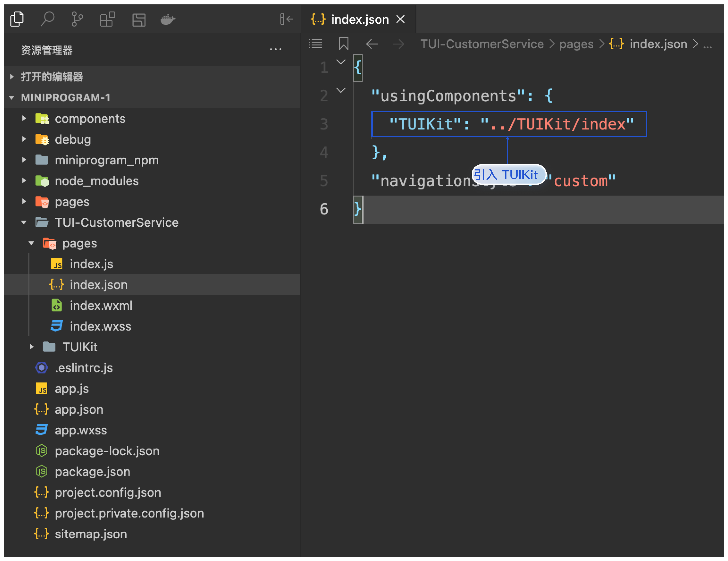Click TUI-CustomerService in breadcrumb
The image size is (728, 561).
482,44
